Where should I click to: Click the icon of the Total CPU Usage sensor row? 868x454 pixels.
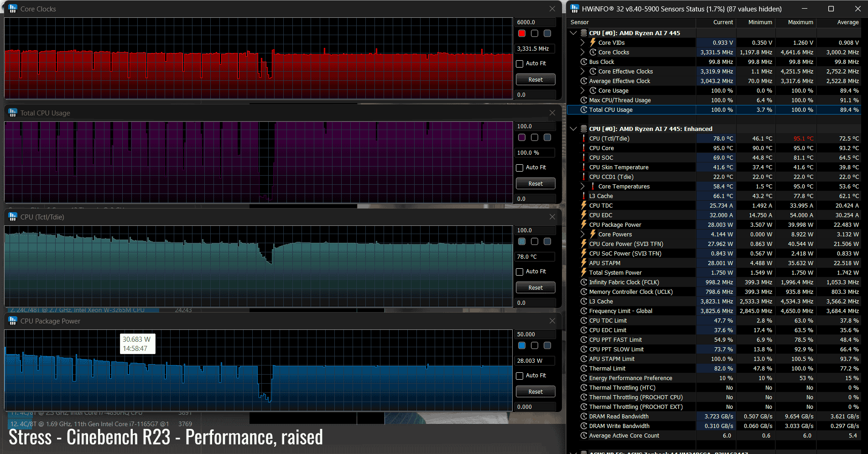point(584,110)
